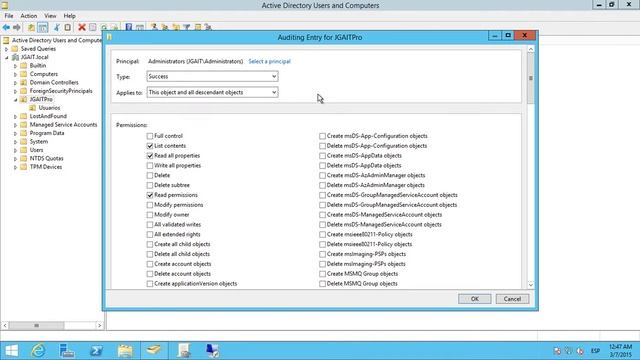Select the TPM Devices tree item

46,167
